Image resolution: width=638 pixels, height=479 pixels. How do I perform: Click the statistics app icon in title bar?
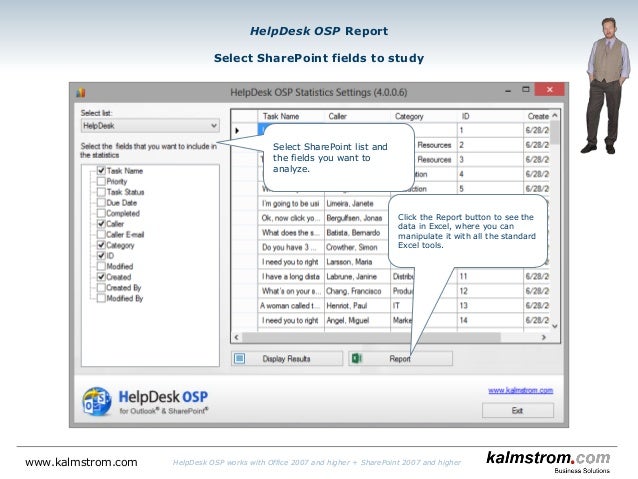[x=81, y=93]
